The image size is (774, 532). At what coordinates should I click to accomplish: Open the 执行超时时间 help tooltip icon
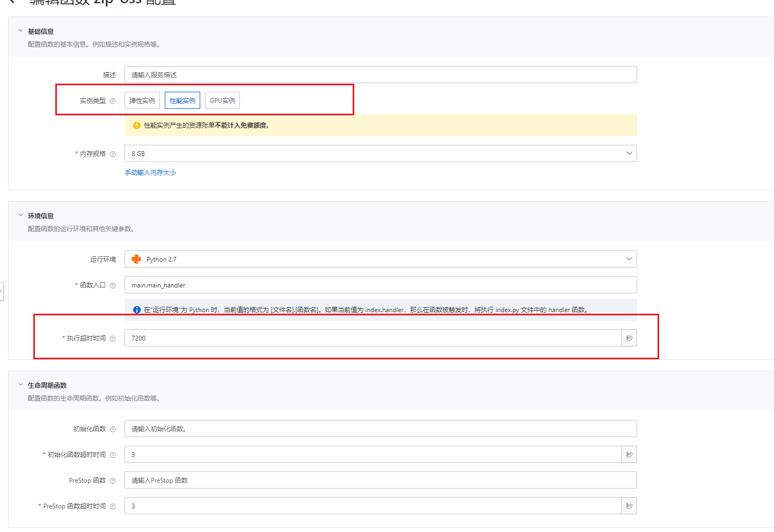point(113,338)
